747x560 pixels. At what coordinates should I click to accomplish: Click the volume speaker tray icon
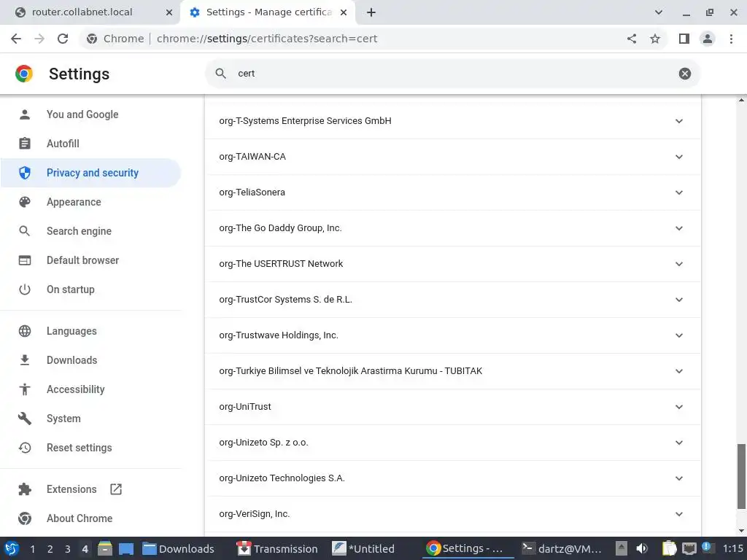(642, 548)
